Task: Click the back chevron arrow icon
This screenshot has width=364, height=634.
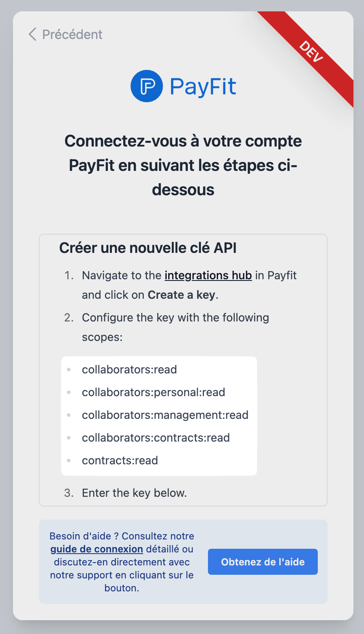Action: 33,35
